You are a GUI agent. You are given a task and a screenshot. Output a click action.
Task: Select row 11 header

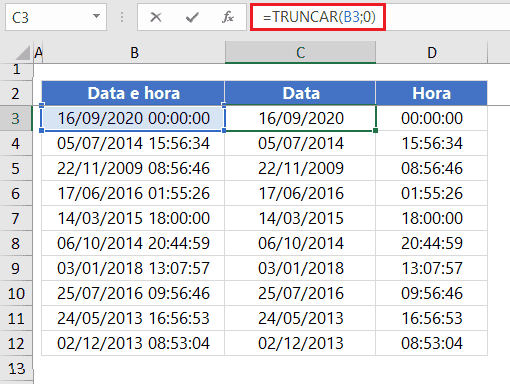(x=16, y=318)
